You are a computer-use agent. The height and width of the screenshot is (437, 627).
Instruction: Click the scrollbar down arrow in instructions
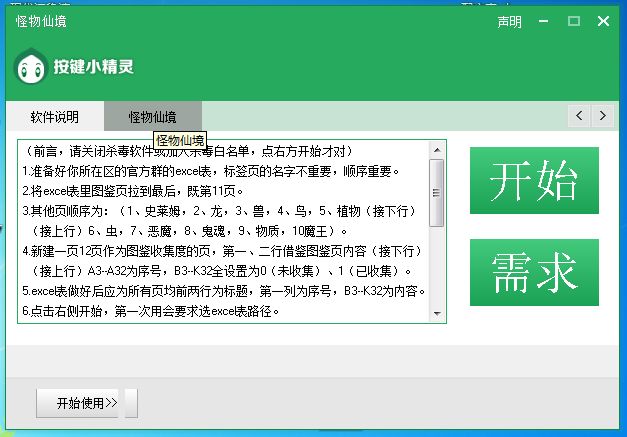pyautogui.click(x=437, y=313)
